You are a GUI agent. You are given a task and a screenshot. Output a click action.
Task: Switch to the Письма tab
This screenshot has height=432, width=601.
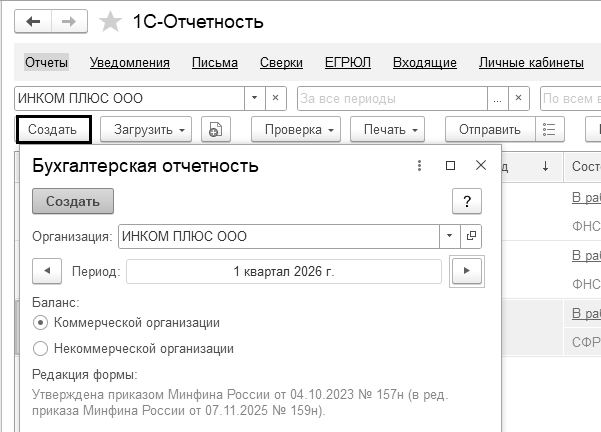(215, 62)
